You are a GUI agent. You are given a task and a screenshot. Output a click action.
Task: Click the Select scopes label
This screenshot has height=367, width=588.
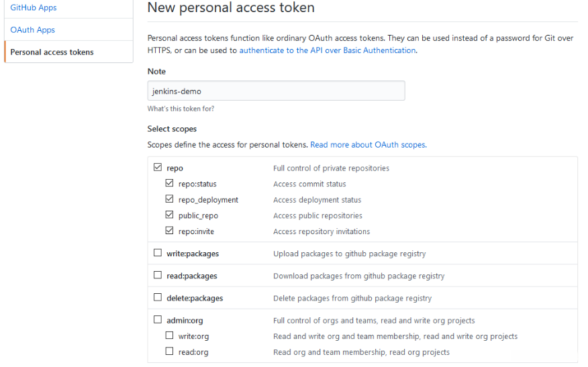pyautogui.click(x=172, y=129)
